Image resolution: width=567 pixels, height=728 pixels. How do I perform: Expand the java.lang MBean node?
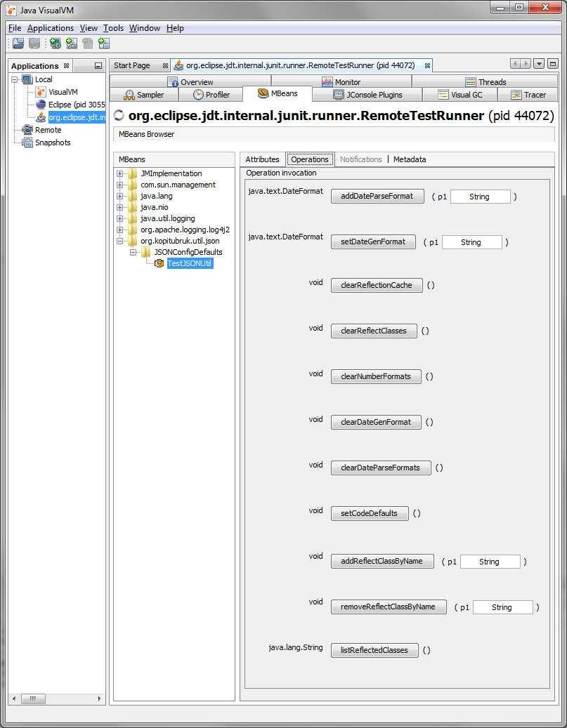tap(120, 196)
